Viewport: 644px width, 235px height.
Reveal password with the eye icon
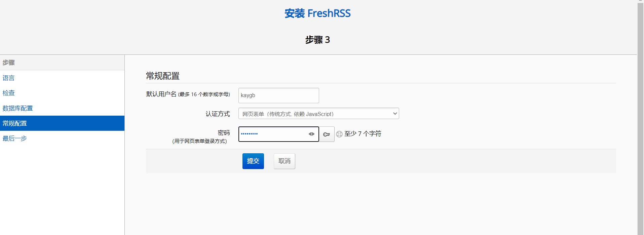tap(311, 134)
